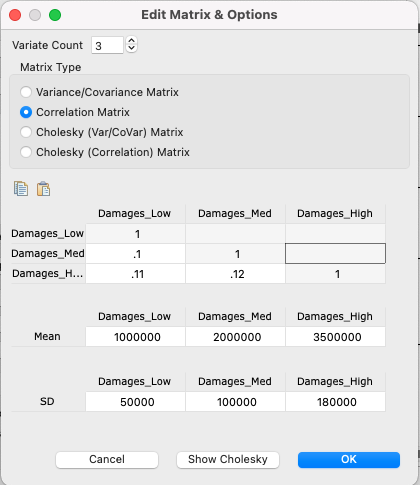The width and height of the screenshot is (420, 485).
Task: Click Show Cholesky button
Action: pyautogui.click(x=228, y=460)
